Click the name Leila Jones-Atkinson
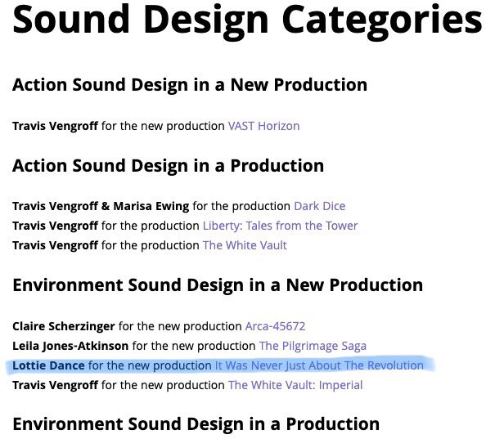Screen dimensions: 504x448 click(x=70, y=346)
